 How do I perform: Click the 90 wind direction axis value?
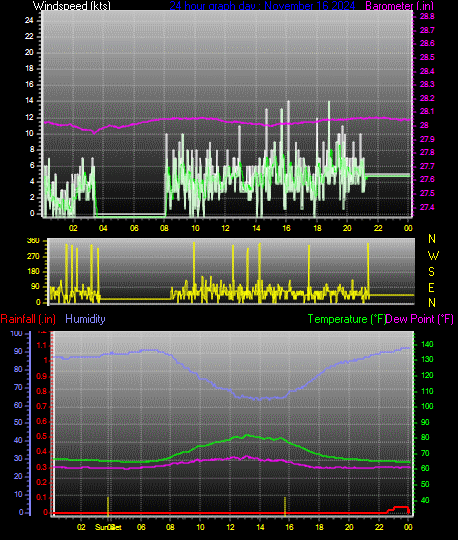point(35,287)
